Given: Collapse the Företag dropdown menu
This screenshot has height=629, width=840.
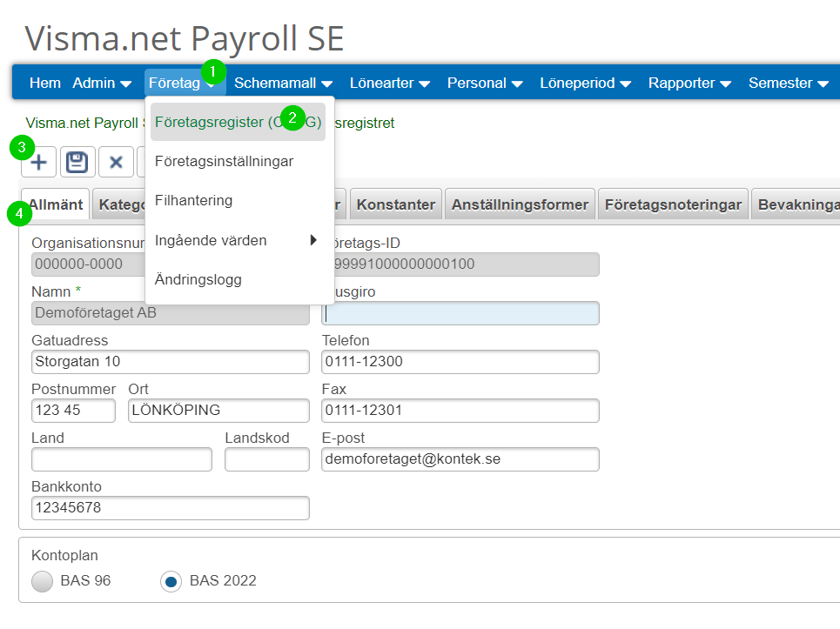Looking at the screenshot, I should tap(185, 83).
